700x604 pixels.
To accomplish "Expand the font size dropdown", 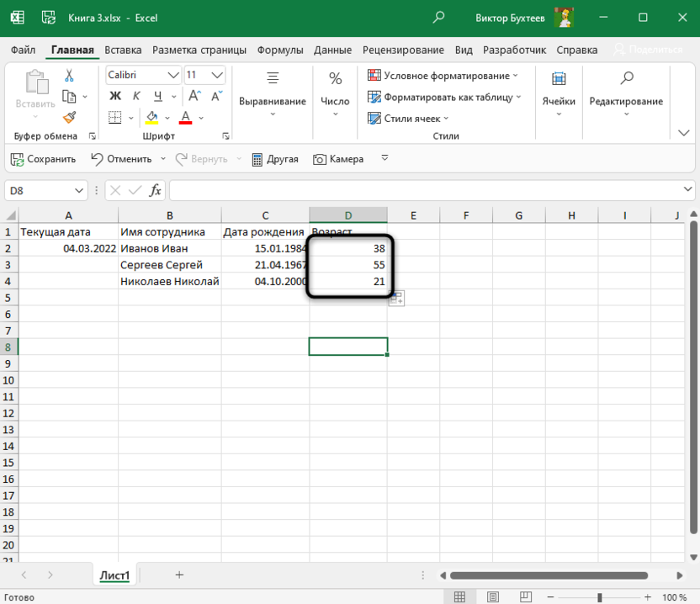I will coord(217,75).
